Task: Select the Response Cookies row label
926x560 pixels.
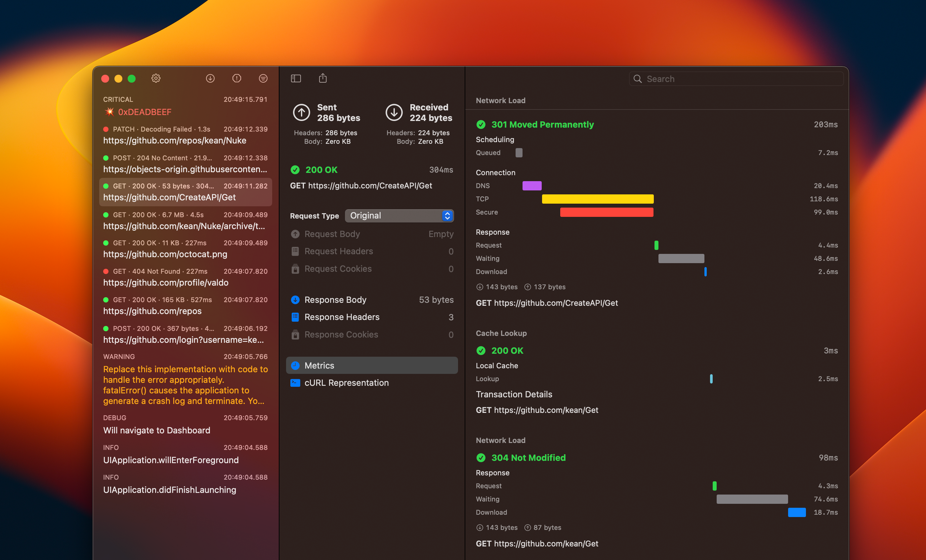Action: point(341,335)
